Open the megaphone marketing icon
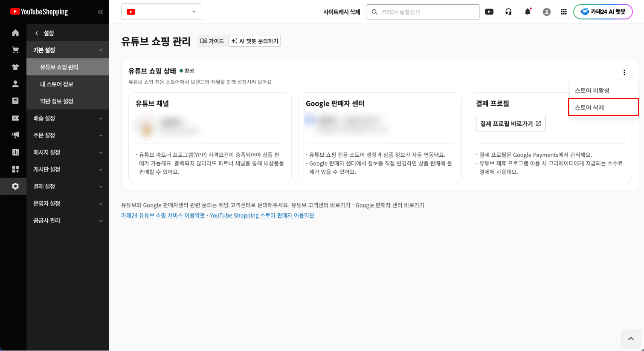Viewport: 644px width, 351px height. point(15,135)
